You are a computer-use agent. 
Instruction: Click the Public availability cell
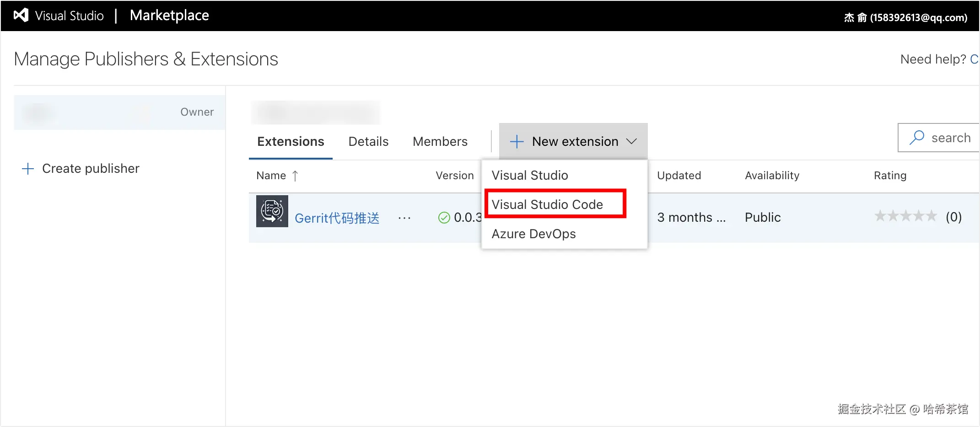point(763,217)
